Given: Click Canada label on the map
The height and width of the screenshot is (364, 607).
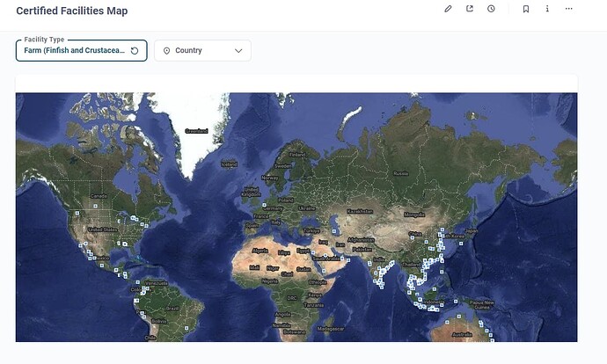Looking at the screenshot, I should tap(99, 196).
